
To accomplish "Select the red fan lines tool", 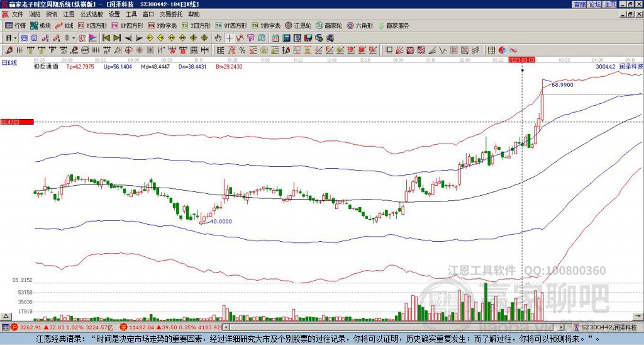I will click(x=399, y=50).
